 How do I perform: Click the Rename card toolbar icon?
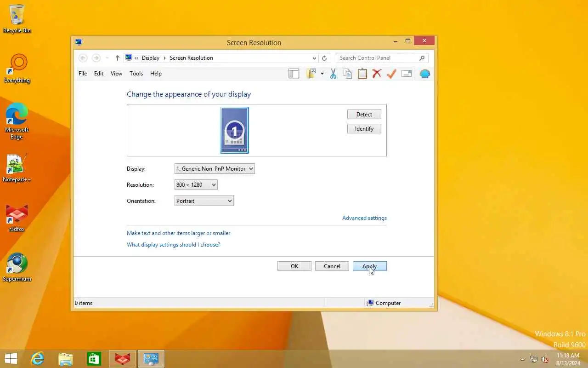pos(407,74)
